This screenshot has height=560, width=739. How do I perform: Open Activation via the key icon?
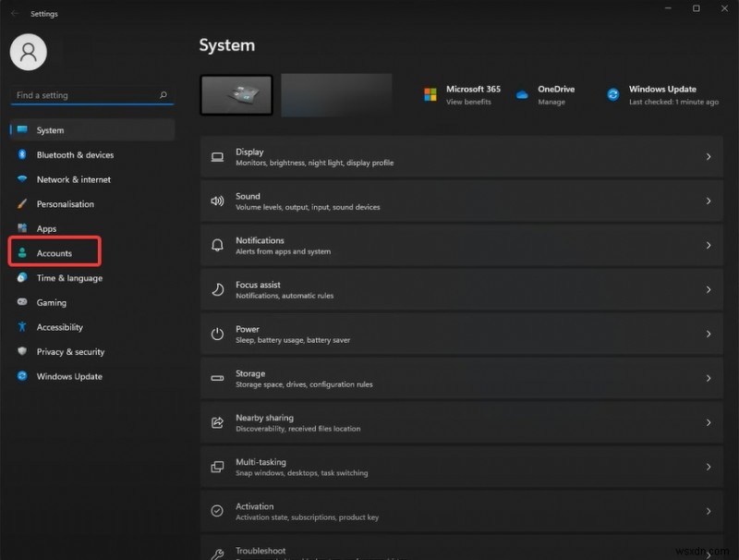pyautogui.click(x=218, y=511)
